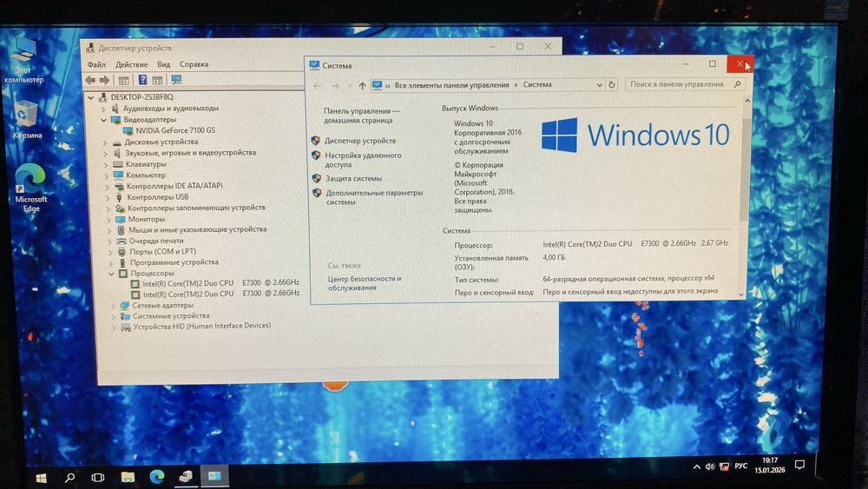This screenshot has height=489, width=868.
Task: Select first Intel Core2 Duo E7300 entry
Action: point(220,282)
